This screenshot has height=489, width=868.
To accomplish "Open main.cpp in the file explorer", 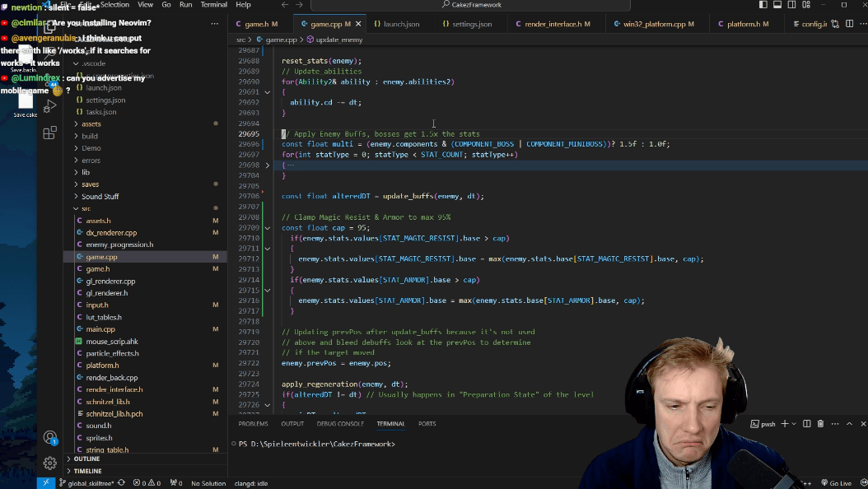I will point(100,329).
